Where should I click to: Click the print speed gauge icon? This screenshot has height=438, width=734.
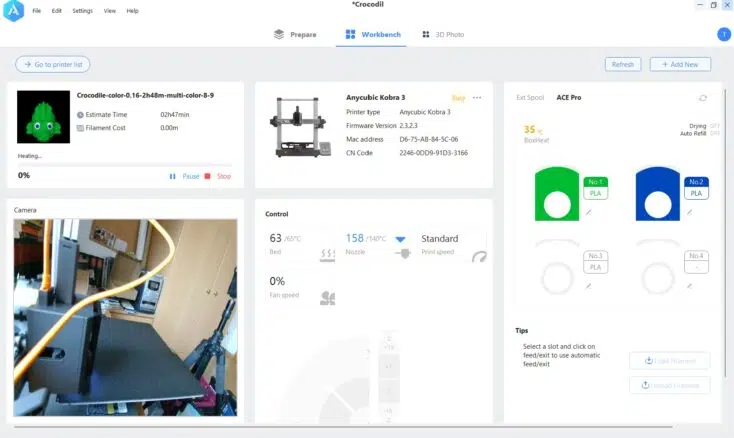click(x=479, y=256)
